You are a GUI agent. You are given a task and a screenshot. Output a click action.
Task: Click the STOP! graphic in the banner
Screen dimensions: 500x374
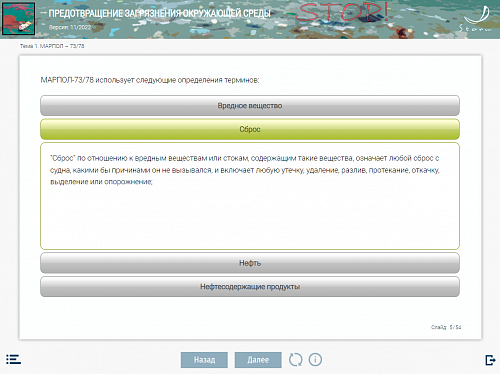pyautogui.click(x=343, y=13)
